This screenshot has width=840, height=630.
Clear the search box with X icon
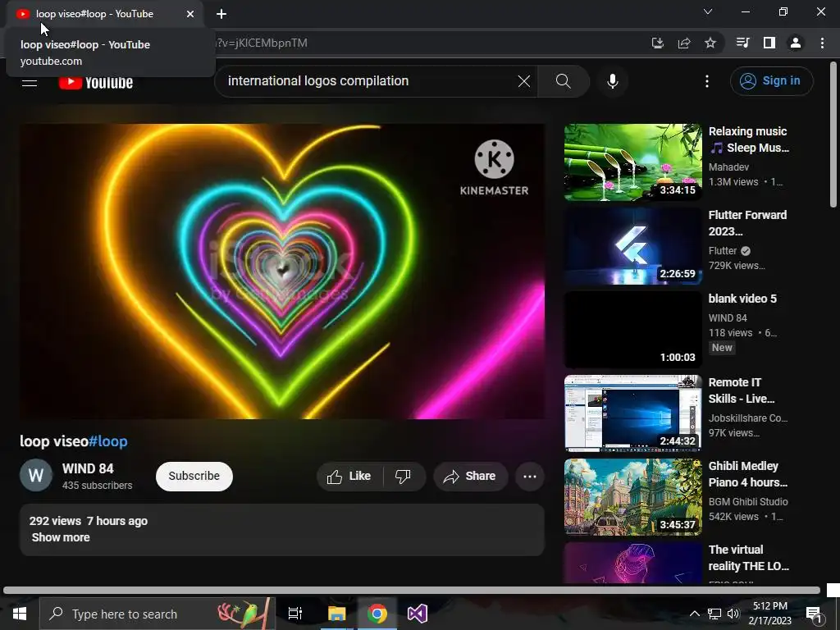click(524, 81)
